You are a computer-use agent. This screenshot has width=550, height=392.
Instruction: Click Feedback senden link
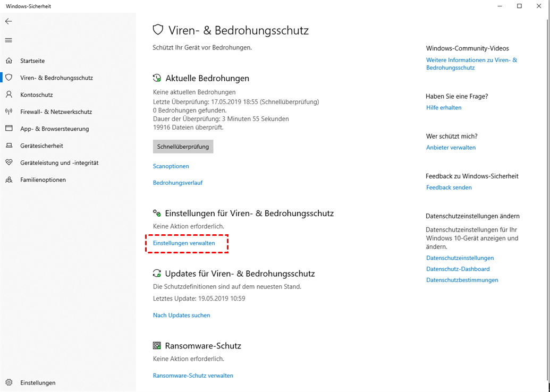click(x=449, y=188)
